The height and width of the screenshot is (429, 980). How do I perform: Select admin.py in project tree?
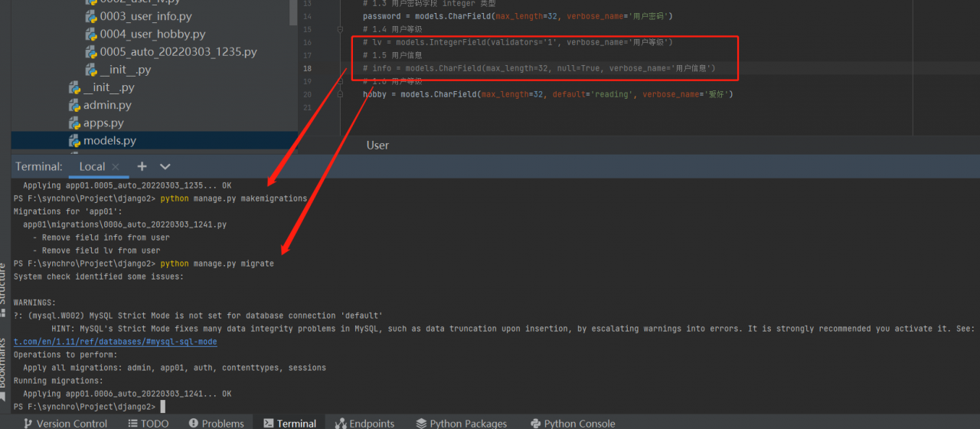107,105
